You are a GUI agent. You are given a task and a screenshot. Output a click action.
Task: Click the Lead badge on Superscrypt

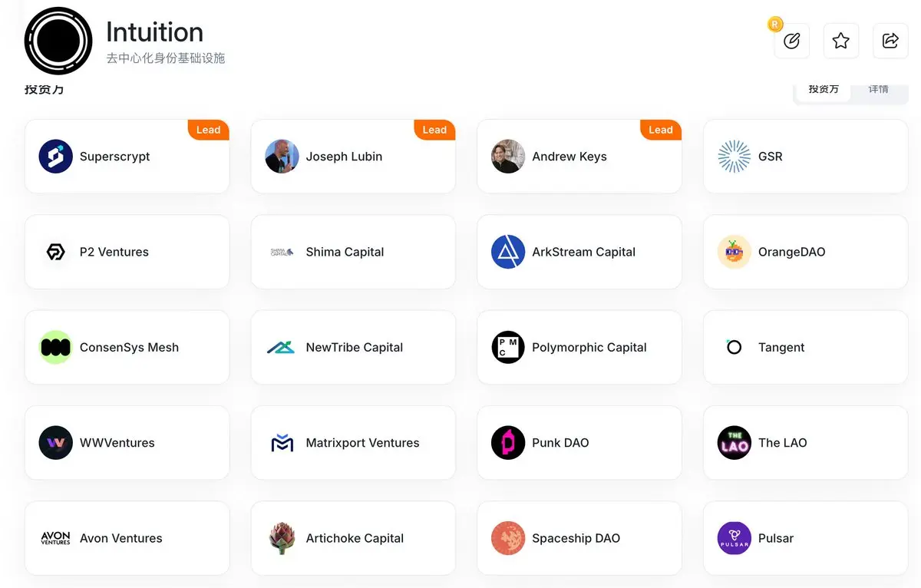tap(208, 130)
